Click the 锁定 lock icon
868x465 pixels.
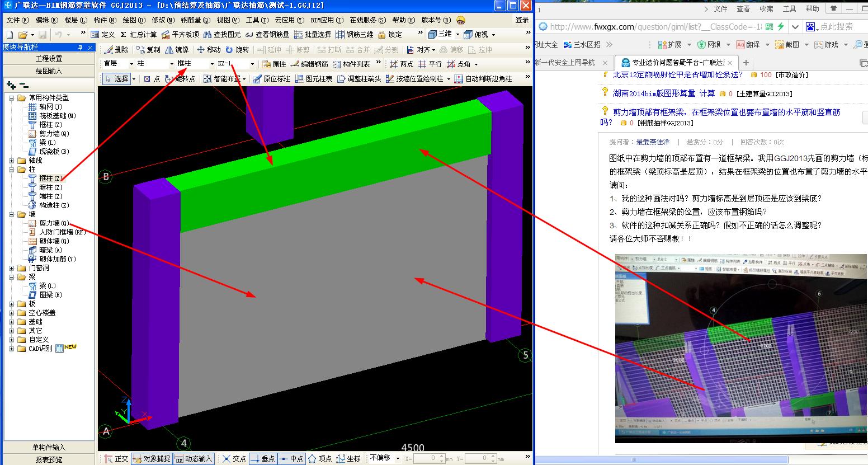click(390, 35)
